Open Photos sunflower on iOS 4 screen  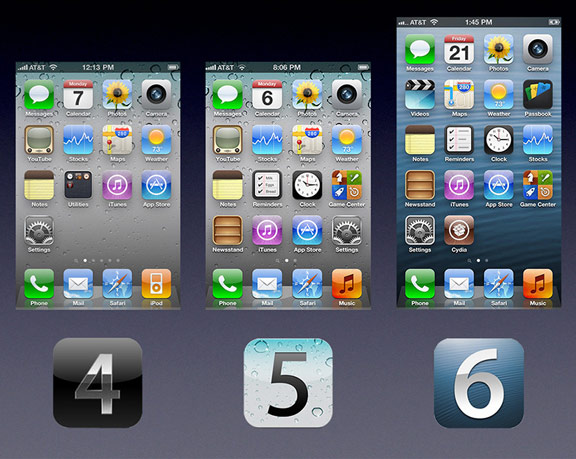point(117,94)
